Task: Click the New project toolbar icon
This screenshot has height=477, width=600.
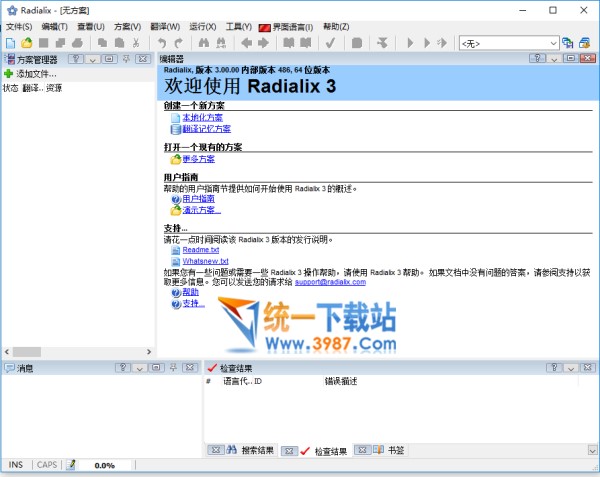Action: tap(10, 43)
